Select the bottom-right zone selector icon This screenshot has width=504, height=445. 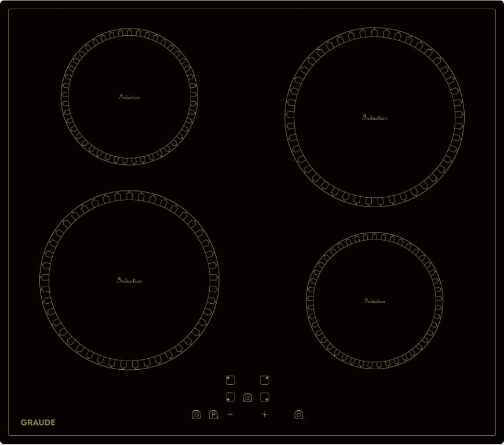tap(265, 398)
